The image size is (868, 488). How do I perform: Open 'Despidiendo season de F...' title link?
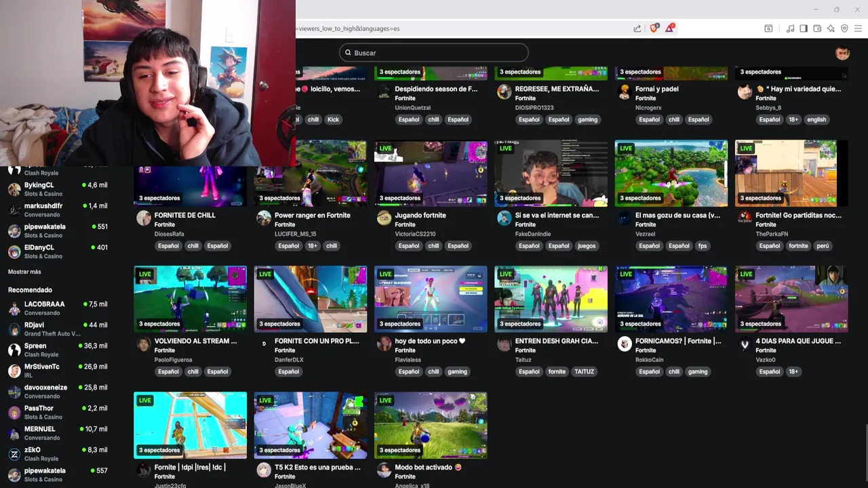coord(436,89)
